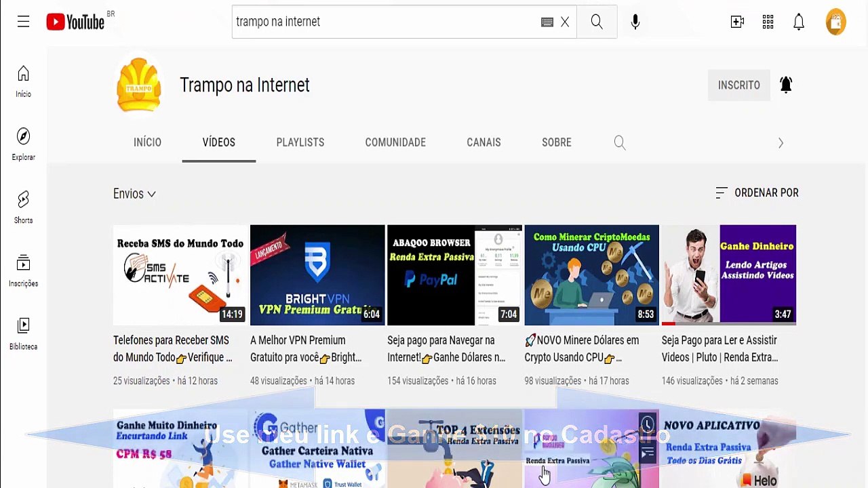Open Abaqoo Browser video thumbnail
The image size is (868, 488).
click(x=454, y=275)
